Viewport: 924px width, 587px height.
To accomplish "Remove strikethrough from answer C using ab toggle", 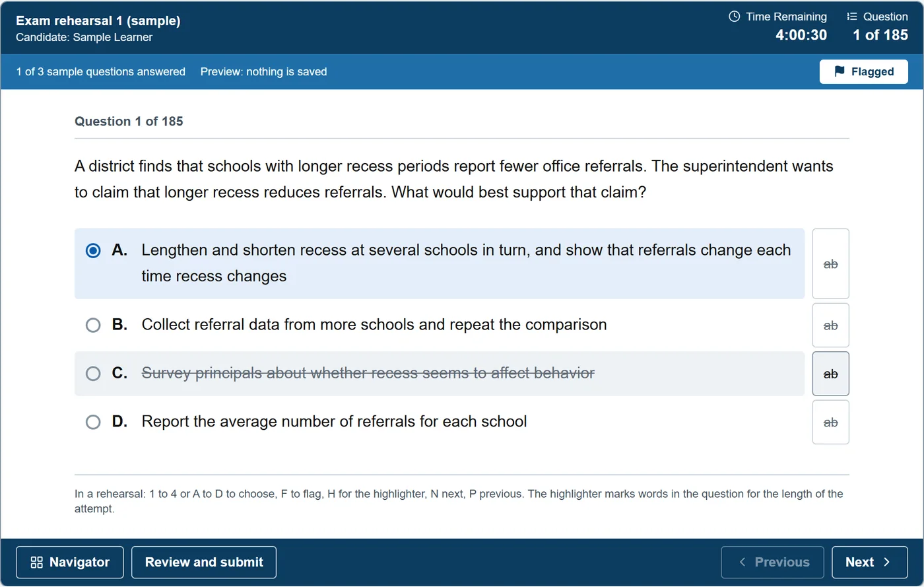I will click(830, 374).
